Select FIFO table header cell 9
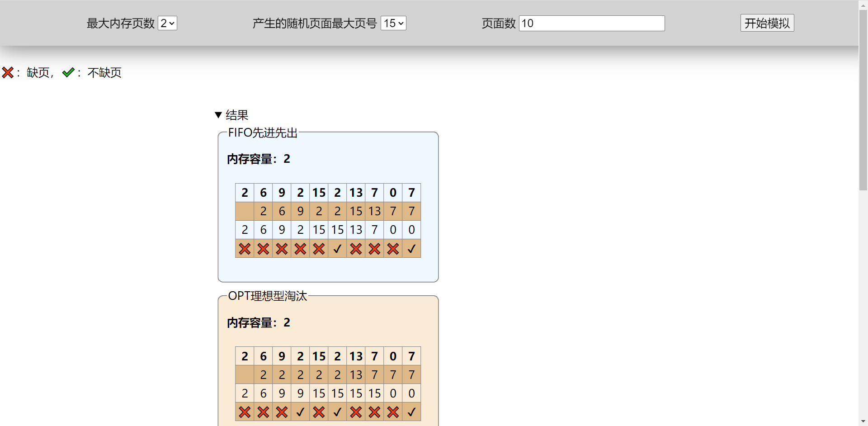868x426 pixels. pos(282,193)
